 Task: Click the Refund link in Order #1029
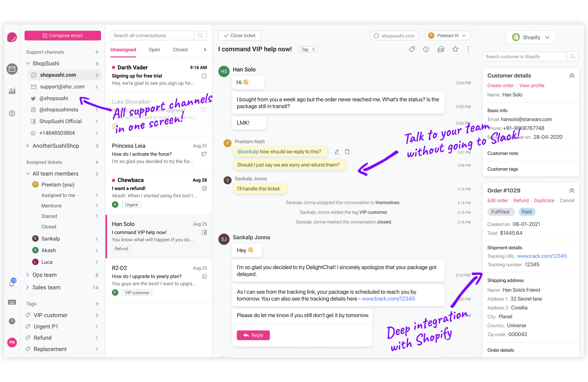pyautogui.click(x=521, y=200)
